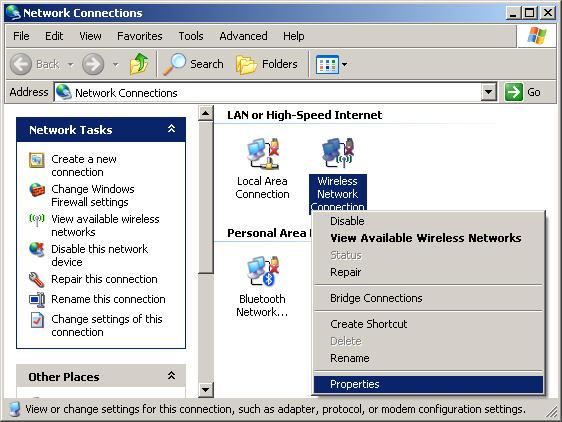Click the status bar network icon
This screenshot has width=562, height=422.
point(14,409)
